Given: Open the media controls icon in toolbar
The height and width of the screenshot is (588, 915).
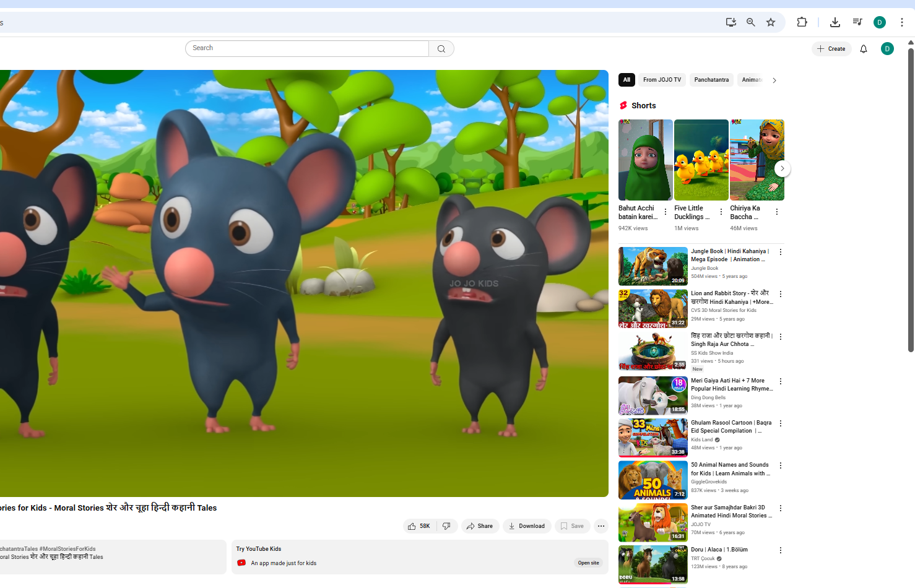Looking at the screenshot, I should click(x=857, y=22).
